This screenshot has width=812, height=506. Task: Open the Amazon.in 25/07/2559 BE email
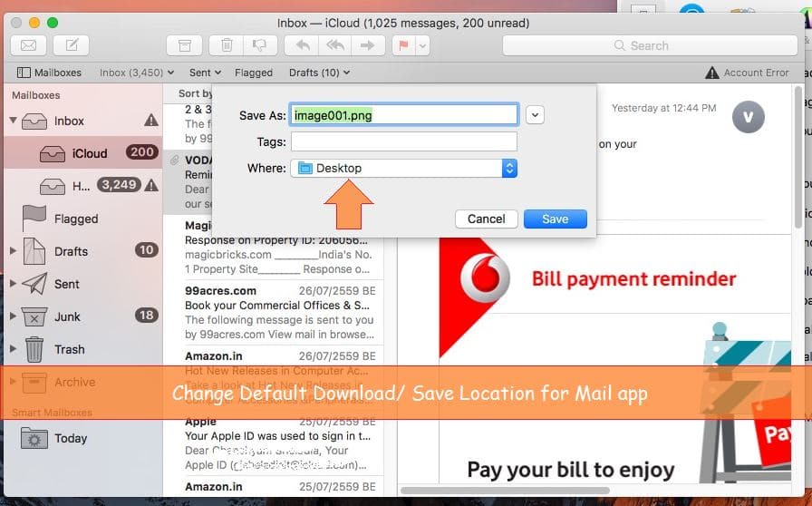pyautogui.click(x=280, y=487)
